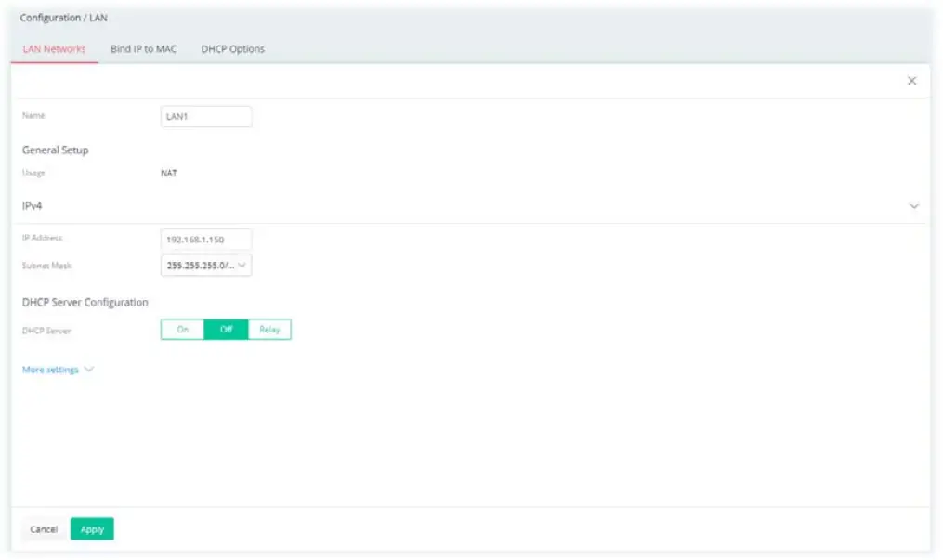This screenshot has width=943, height=560.
Task: Click the IP Address field 192.168.1.150
Action: pyautogui.click(x=206, y=240)
